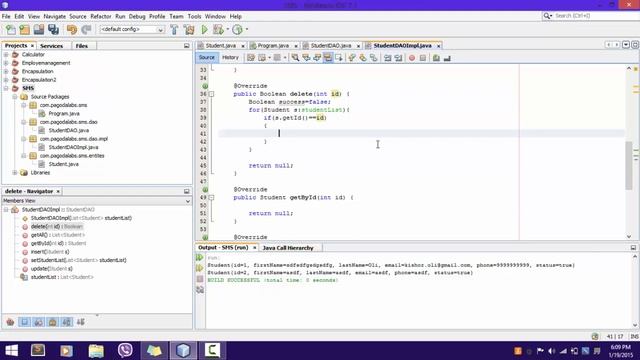Collapse the delete method fold at line 36
The height and width of the screenshot is (360, 640).
click(x=211, y=94)
